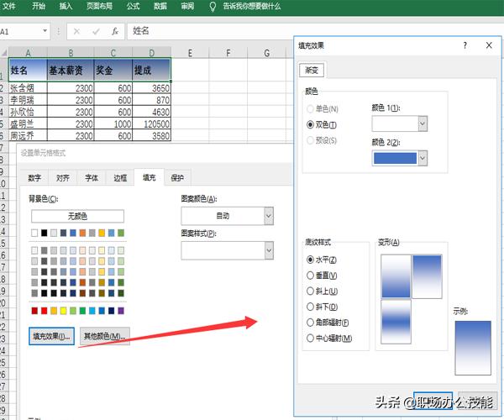Select cell containing 周远乔
The height and width of the screenshot is (420, 504).
(28, 135)
